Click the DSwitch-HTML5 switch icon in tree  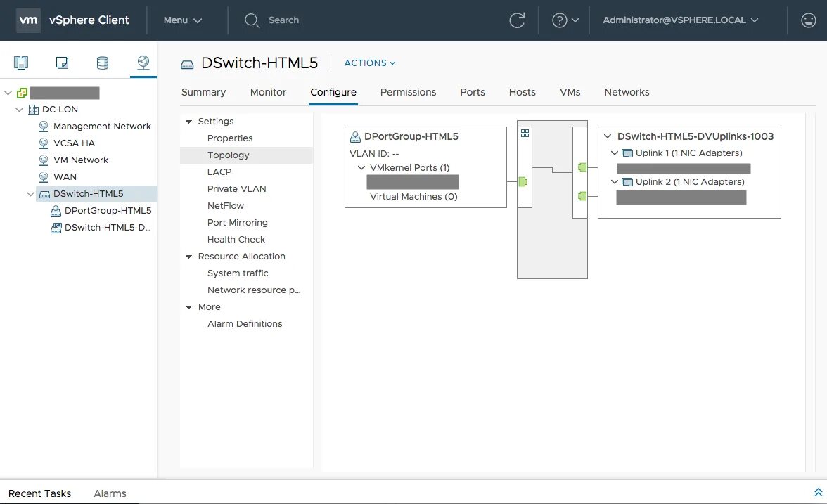click(x=45, y=195)
